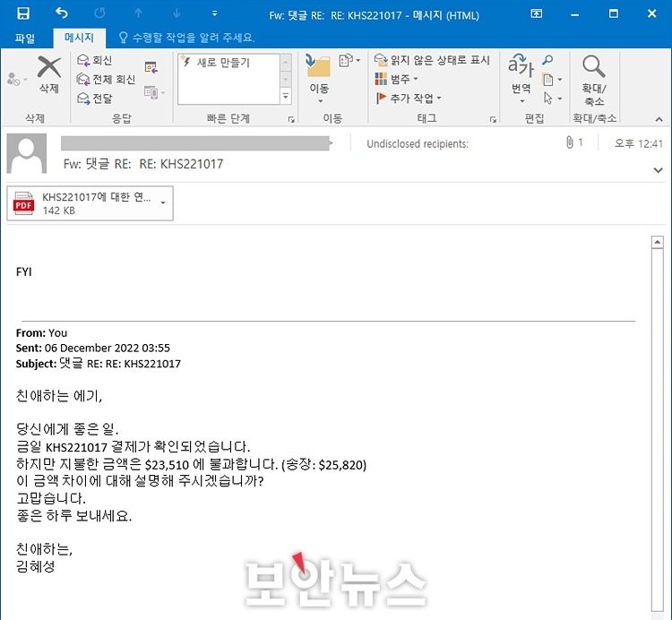
Task: Click the 'From: You' line
Action: 41,333
